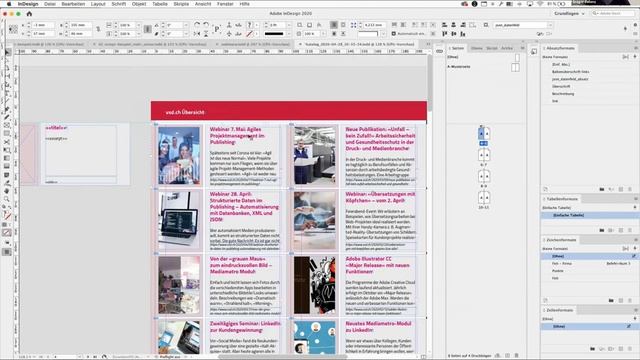Delete selected page with Pages trash icon
This screenshot has height=360, width=640.
click(517, 356)
